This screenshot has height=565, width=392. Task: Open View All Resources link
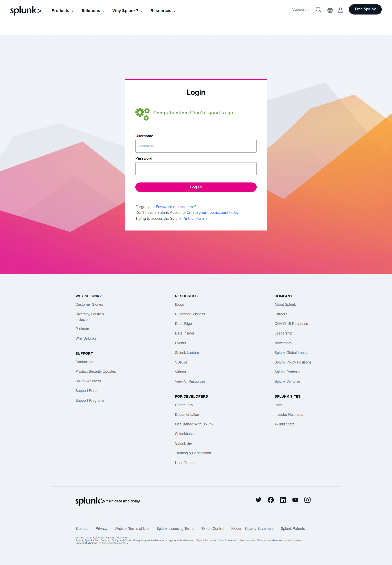click(x=190, y=381)
